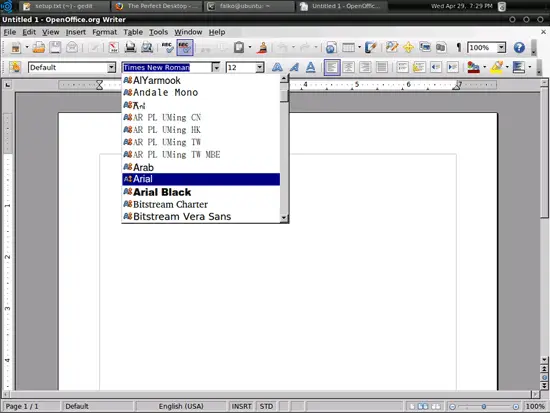Expand the 100% zoom dropdown

[502, 47]
